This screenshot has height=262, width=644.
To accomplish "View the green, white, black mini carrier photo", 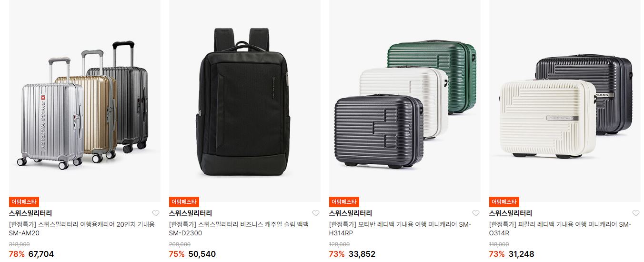I will 405,101.
